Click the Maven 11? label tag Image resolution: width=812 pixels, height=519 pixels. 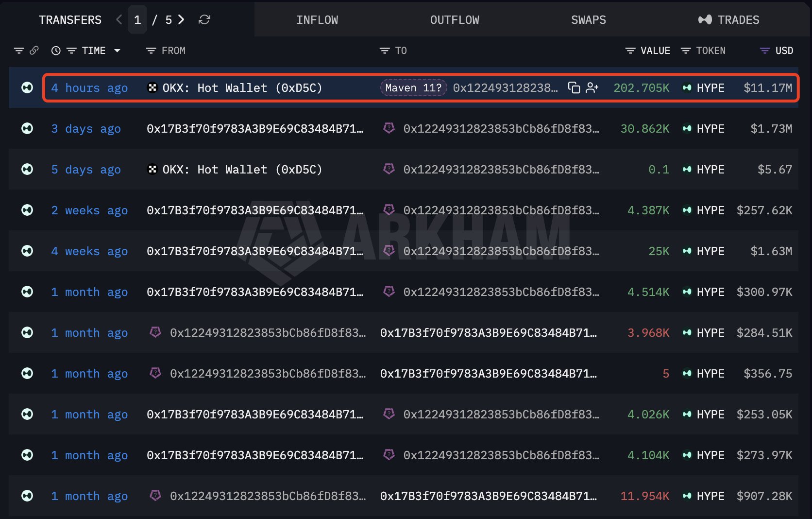pyautogui.click(x=413, y=87)
